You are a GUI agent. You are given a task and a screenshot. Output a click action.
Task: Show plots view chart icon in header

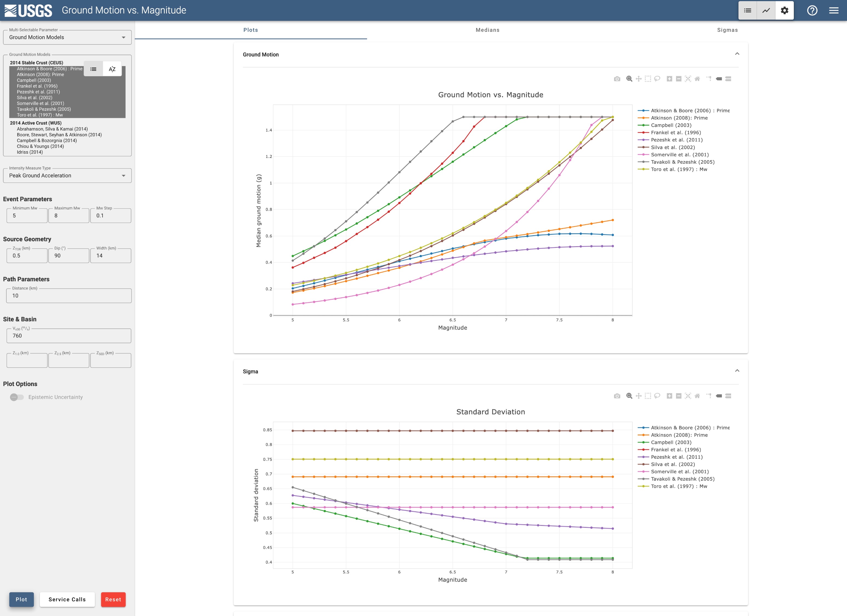point(766,10)
